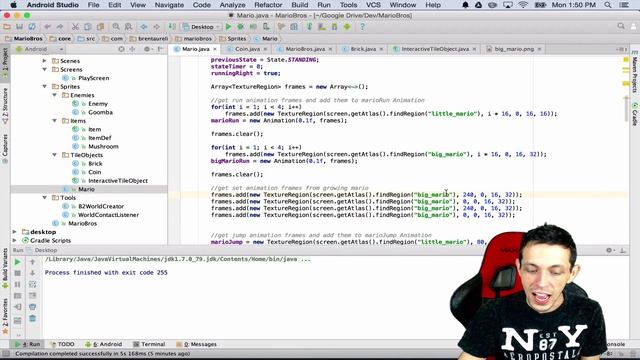
Task: Open the 0: Messages tool window
Action: [x=197, y=344]
